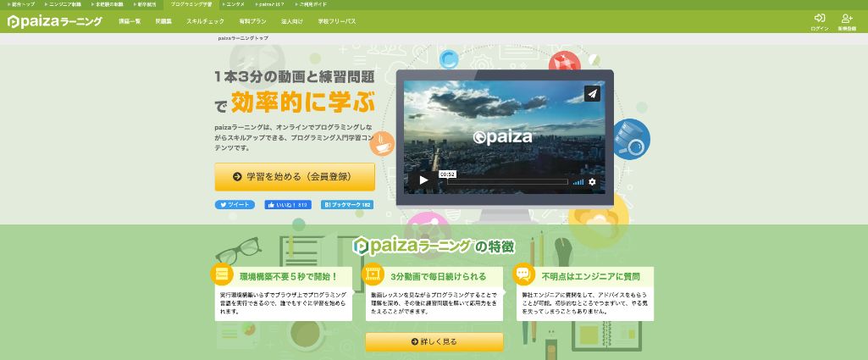Screen dimensions: 868x360
Task: Adjust the video volume bars
Action: click(x=578, y=181)
